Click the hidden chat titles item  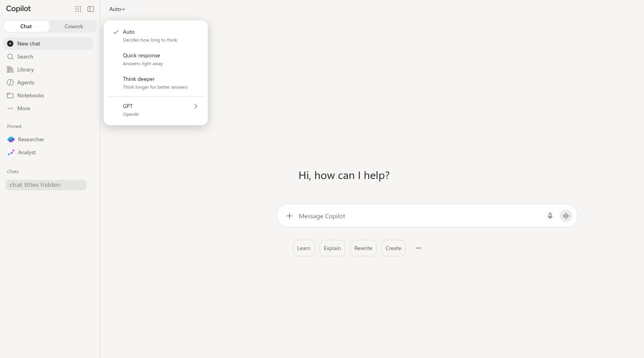click(46, 185)
